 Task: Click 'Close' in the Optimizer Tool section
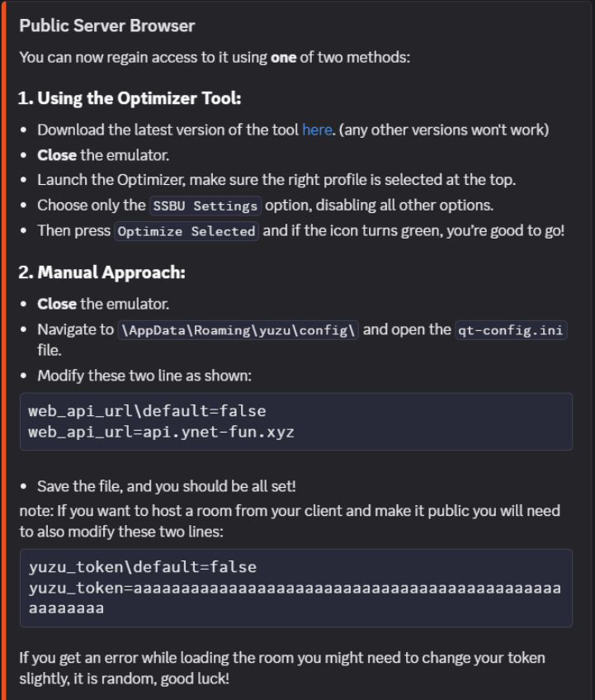tap(57, 155)
